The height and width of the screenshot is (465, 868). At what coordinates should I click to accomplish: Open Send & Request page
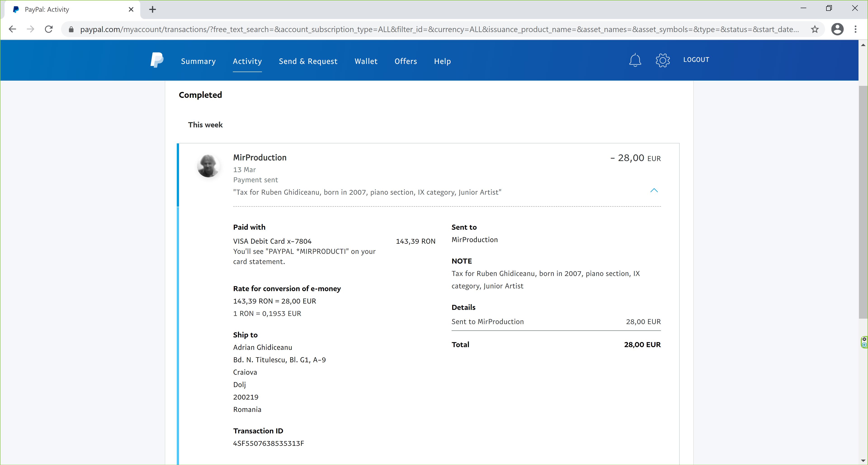(308, 61)
